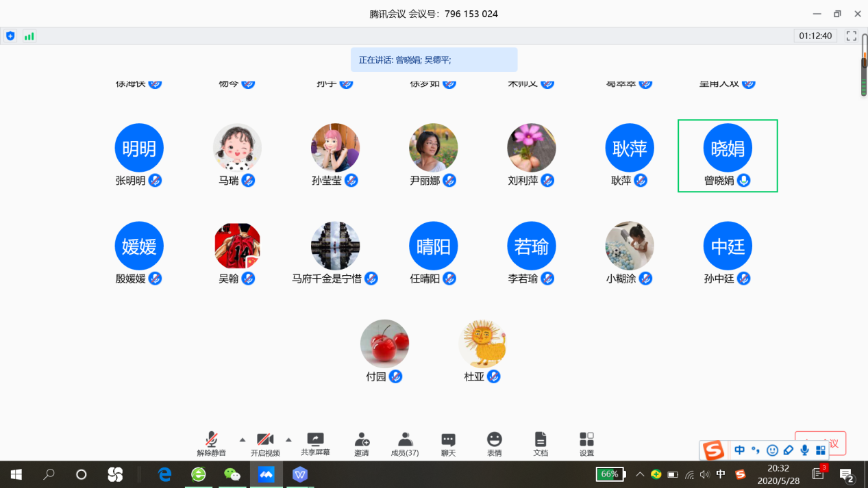This screenshot has height=488, width=868.
Task: Open WeChat from the taskbar
Action: [232, 474]
